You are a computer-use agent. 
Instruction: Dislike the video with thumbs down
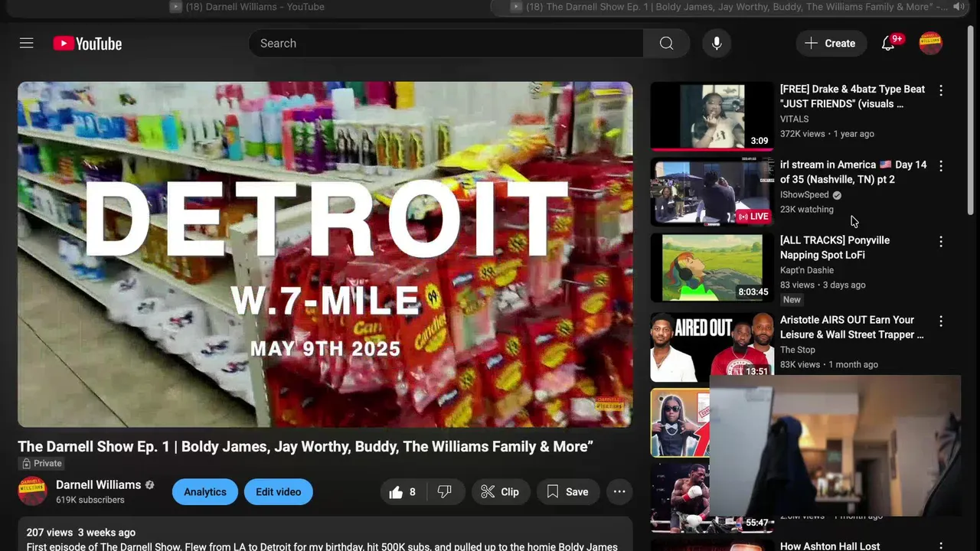(x=444, y=492)
